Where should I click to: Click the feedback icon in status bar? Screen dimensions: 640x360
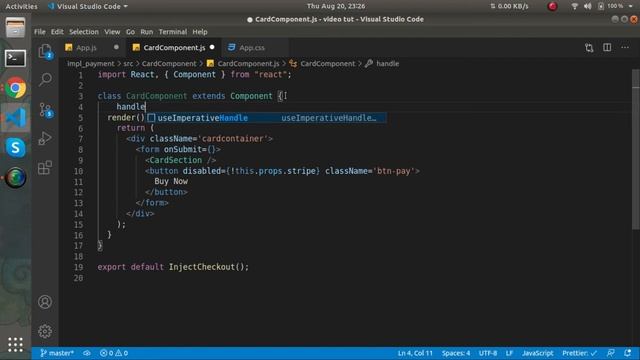[x=611, y=353]
